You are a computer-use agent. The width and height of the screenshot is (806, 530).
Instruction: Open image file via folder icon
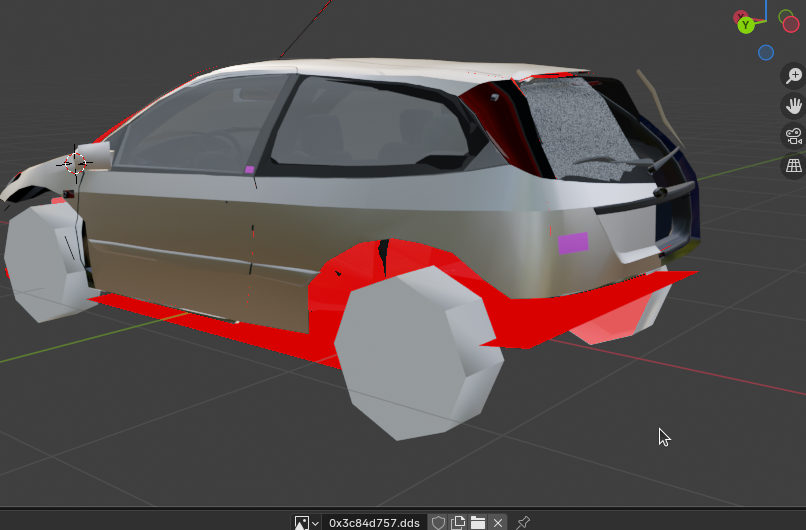point(478,522)
